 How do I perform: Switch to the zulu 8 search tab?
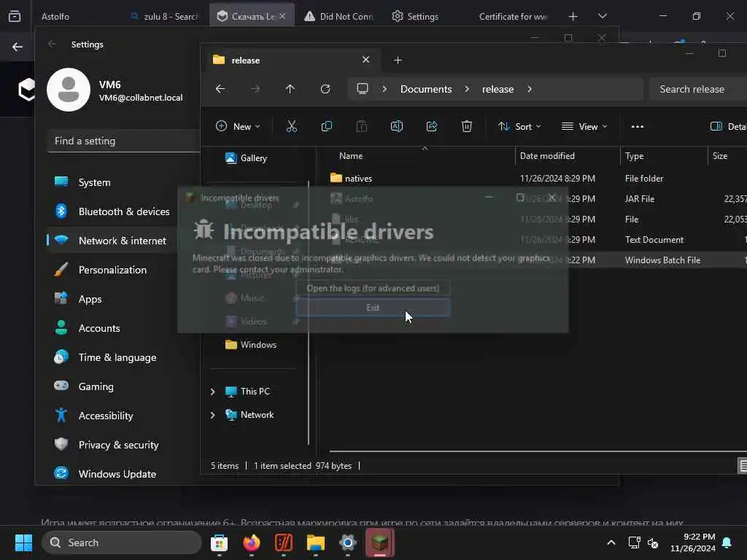tap(164, 16)
